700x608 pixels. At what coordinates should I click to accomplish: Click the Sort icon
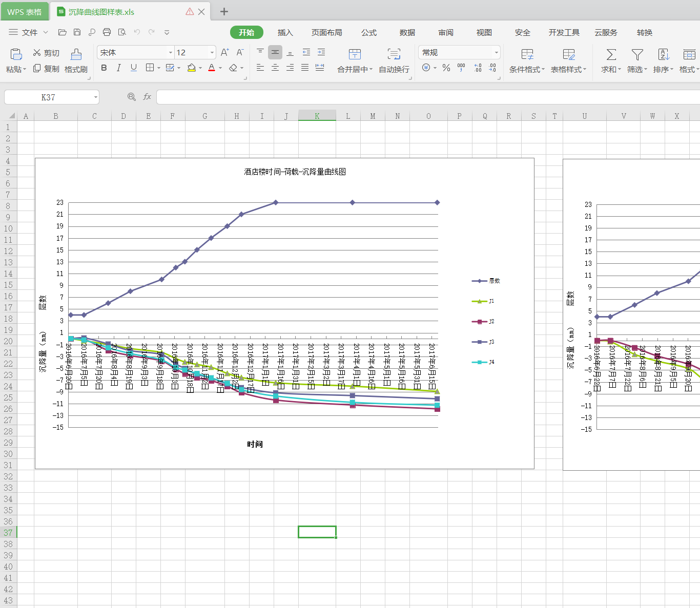click(x=663, y=54)
